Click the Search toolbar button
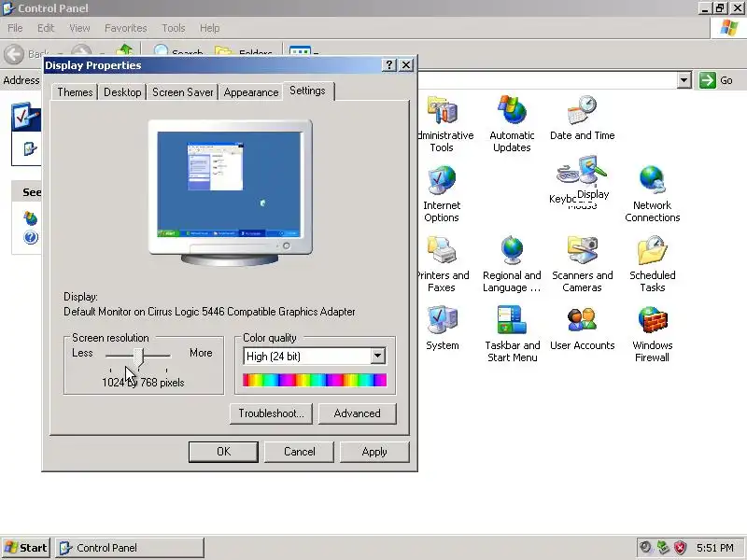The height and width of the screenshot is (560, 747). (x=177, y=51)
